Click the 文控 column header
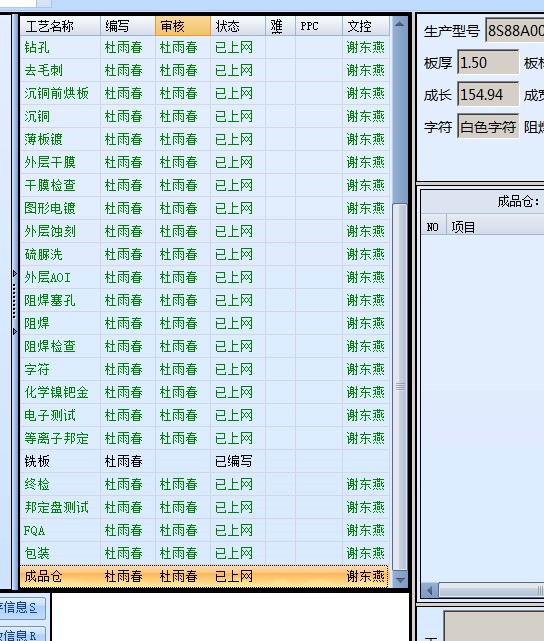 click(x=366, y=26)
